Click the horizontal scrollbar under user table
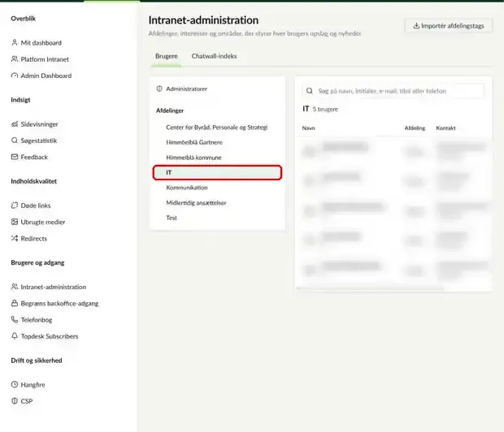504x432 pixels. click(x=370, y=288)
